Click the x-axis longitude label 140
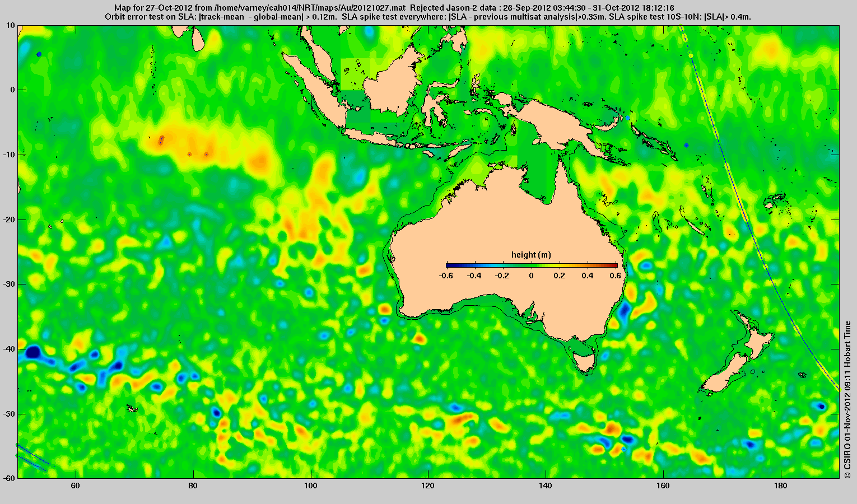 click(546, 486)
